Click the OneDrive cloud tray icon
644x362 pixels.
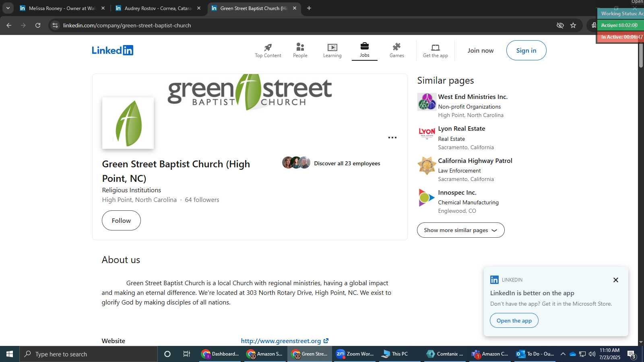click(x=573, y=354)
